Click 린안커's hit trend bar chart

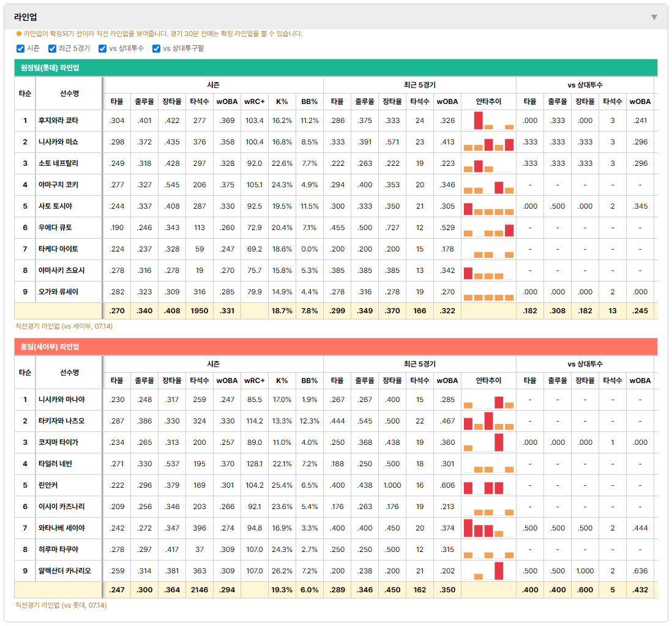(488, 485)
